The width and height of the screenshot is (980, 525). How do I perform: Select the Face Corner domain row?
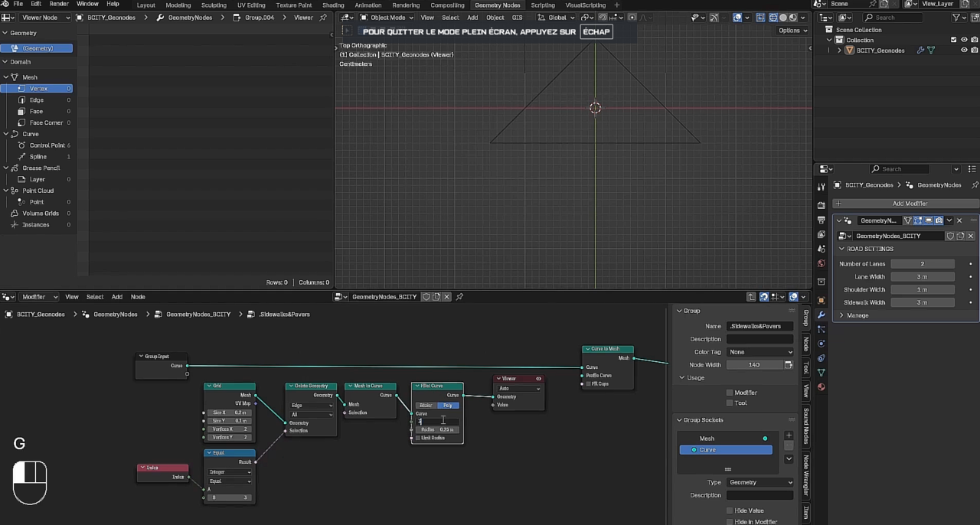point(37,122)
